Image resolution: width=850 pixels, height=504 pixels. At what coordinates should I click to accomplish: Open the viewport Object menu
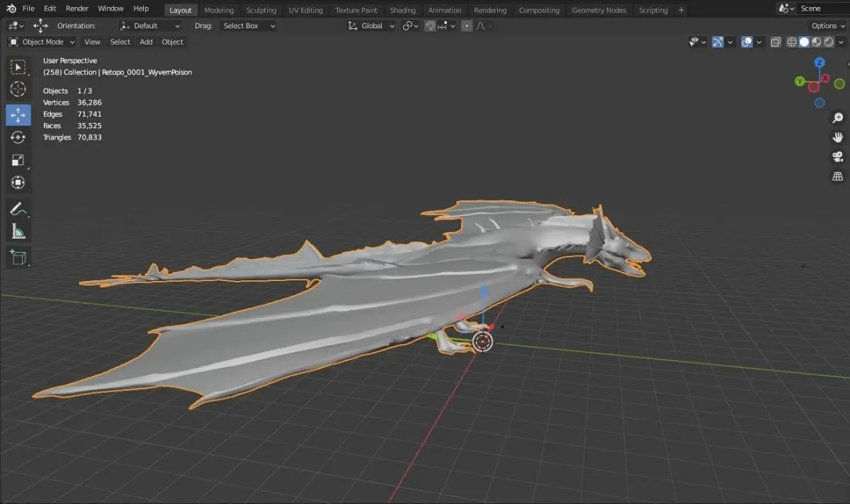(173, 42)
